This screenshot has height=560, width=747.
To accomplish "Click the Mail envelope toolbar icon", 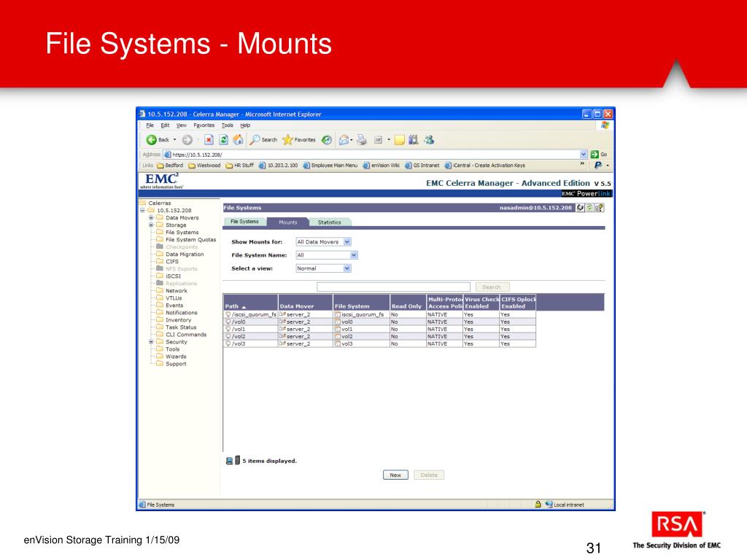I will click(344, 139).
